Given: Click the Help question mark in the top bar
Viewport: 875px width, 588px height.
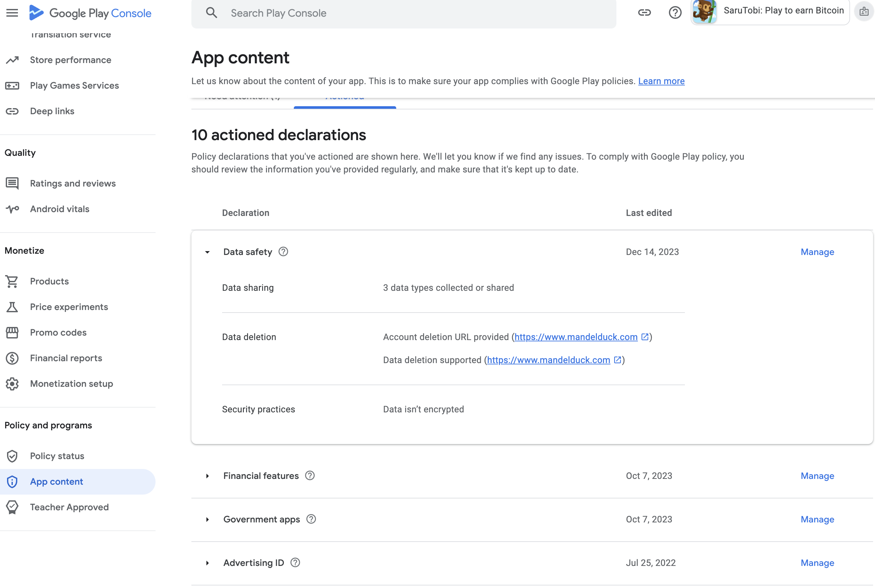Looking at the screenshot, I should pos(675,12).
